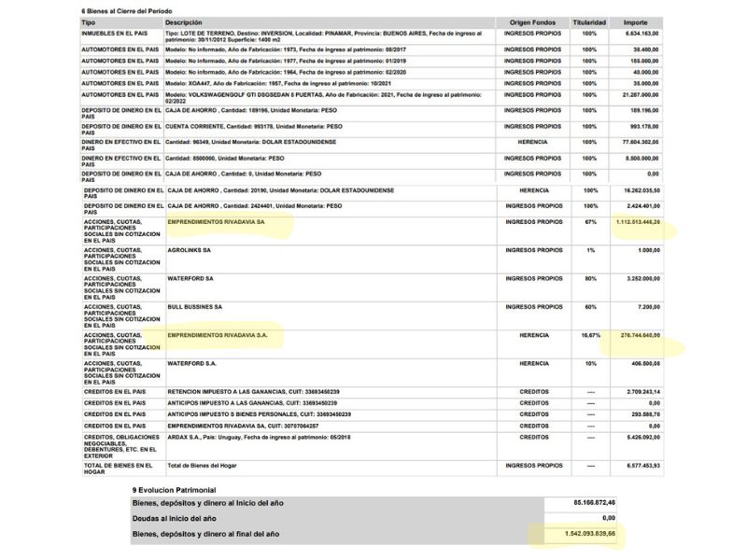This screenshot has width=747, height=560.
Task: Click the "1%" titularidad value
Action: [x=591, y=250]
